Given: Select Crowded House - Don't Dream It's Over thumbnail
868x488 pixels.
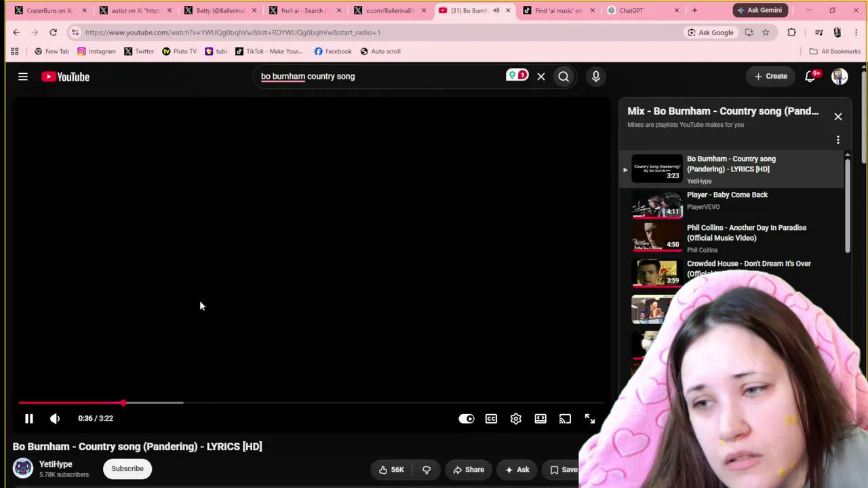Looking at the screenshot, I should [x=656, y=272].
